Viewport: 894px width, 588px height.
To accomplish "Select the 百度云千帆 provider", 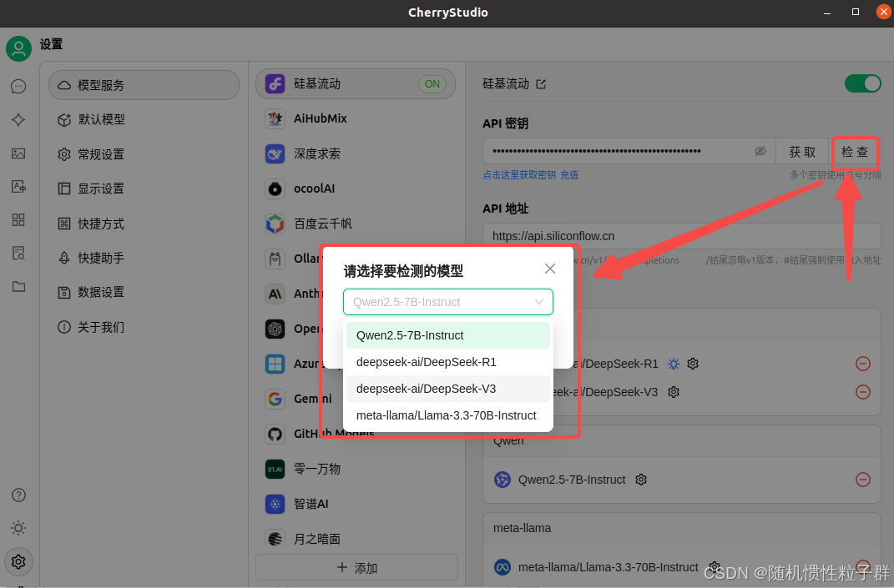I will [356, 224].
